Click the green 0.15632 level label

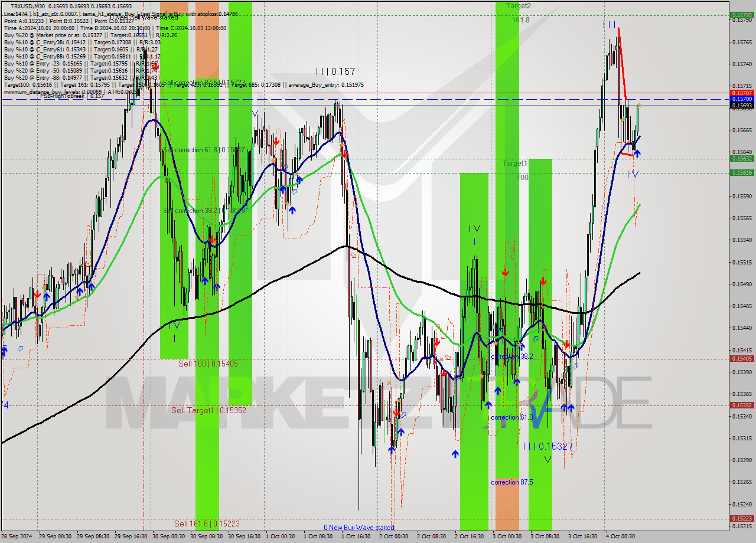(x=742, y=158)
